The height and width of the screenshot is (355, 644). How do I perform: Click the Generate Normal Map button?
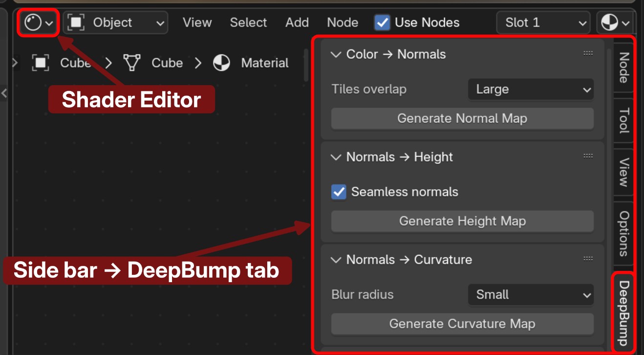pyautogui.click(x=462, y=119)
